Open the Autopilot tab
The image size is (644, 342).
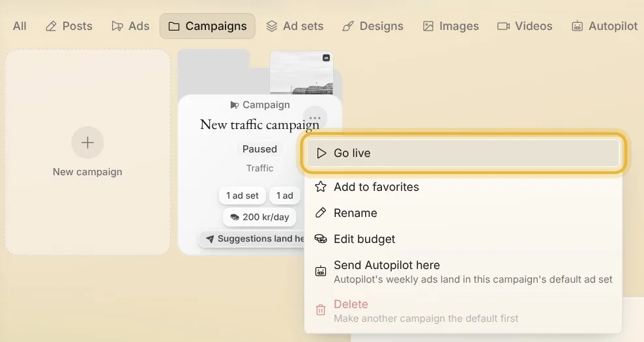click(605, 26)
